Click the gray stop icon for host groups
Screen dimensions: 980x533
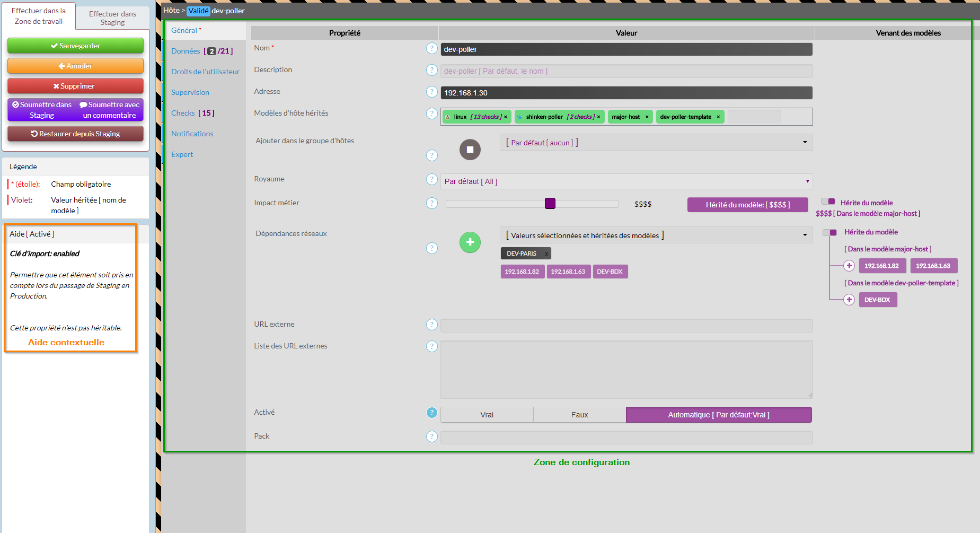tap(470, 150)
